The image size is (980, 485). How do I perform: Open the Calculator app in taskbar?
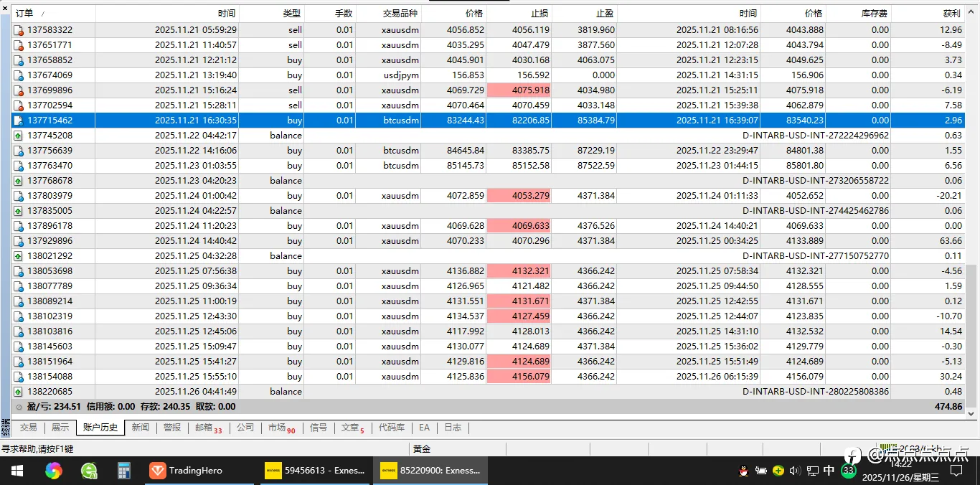coord(123,471)
